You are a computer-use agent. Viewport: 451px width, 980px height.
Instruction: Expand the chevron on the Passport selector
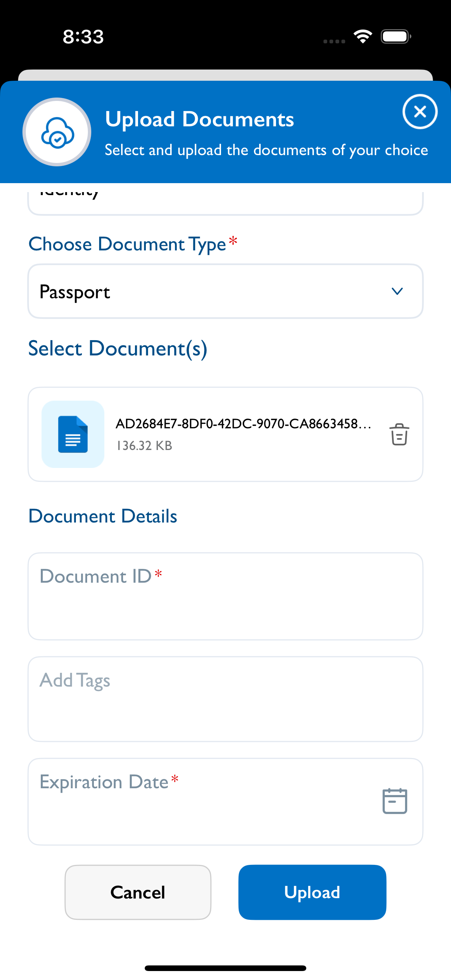click(397, 292)
